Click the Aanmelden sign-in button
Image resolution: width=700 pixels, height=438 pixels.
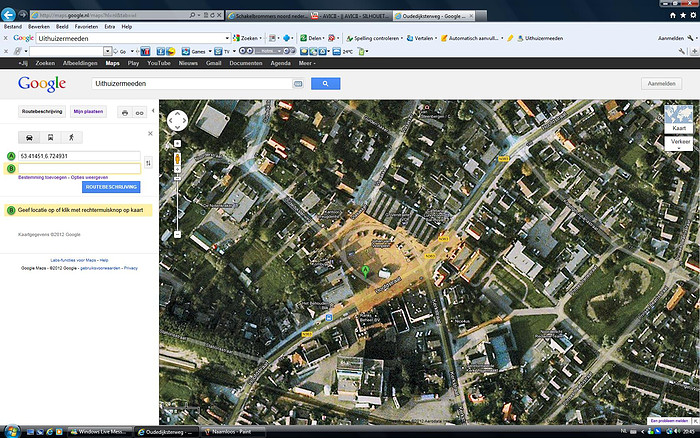tap(662, 83)
